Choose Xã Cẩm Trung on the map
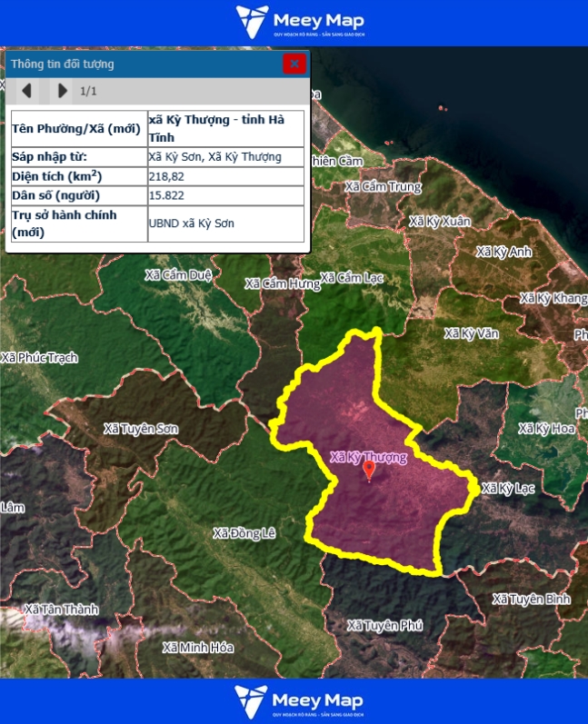 [x=384, y=187]
